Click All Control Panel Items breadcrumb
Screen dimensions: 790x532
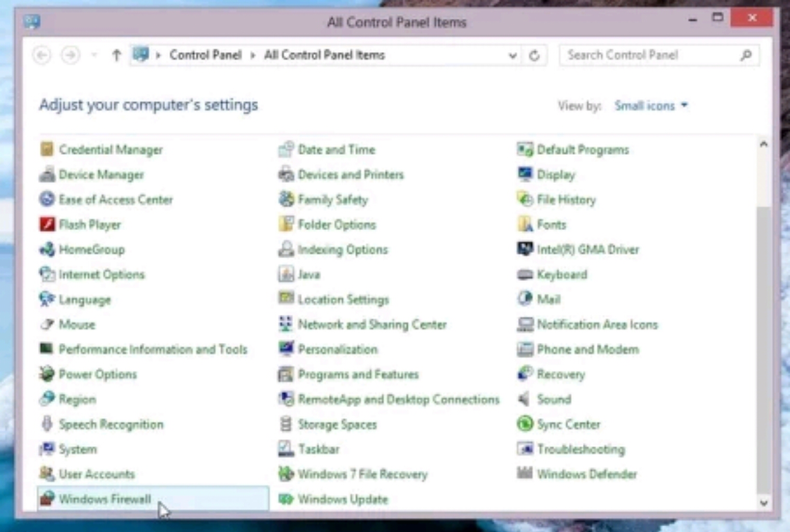pyautogui.click(x=325, y=55)
